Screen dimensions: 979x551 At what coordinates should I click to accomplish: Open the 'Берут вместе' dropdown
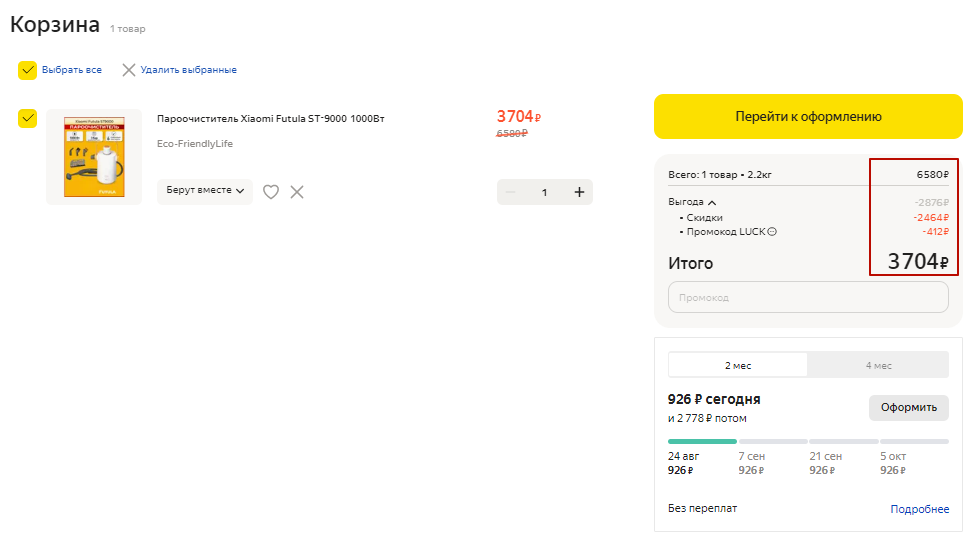pos(205,191)
